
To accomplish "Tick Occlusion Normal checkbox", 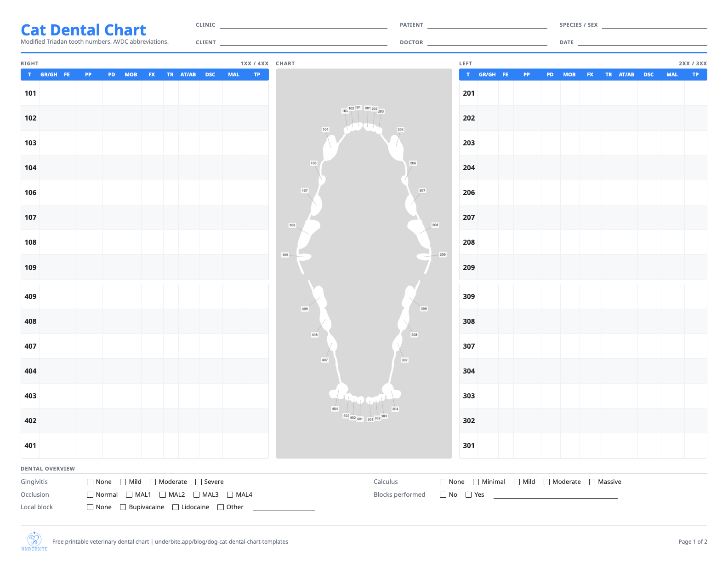I will click(90, 495).
